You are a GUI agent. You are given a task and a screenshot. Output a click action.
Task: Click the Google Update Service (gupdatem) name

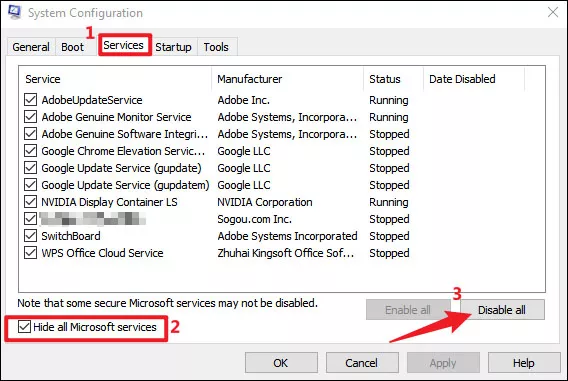(x=125, y=185)
